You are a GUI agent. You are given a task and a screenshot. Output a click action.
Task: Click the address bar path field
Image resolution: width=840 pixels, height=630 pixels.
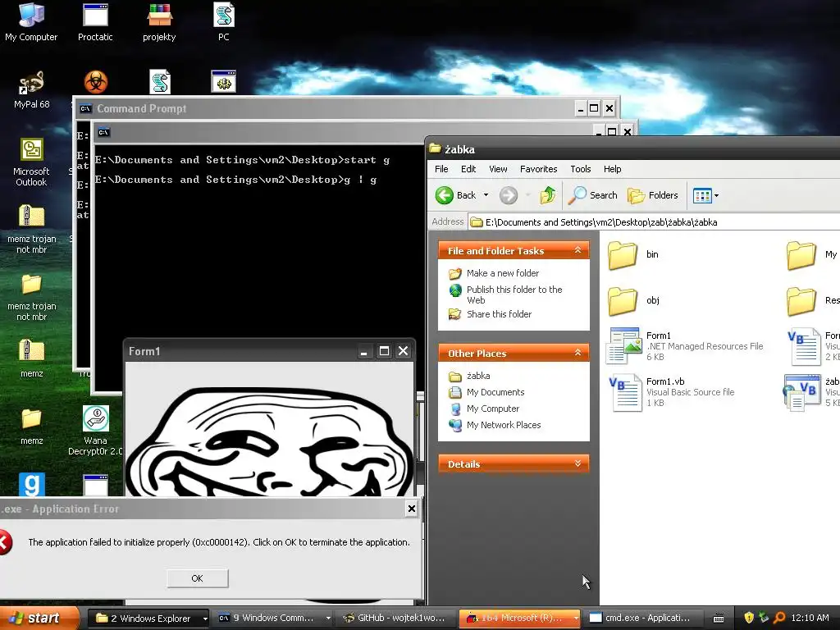654,221
